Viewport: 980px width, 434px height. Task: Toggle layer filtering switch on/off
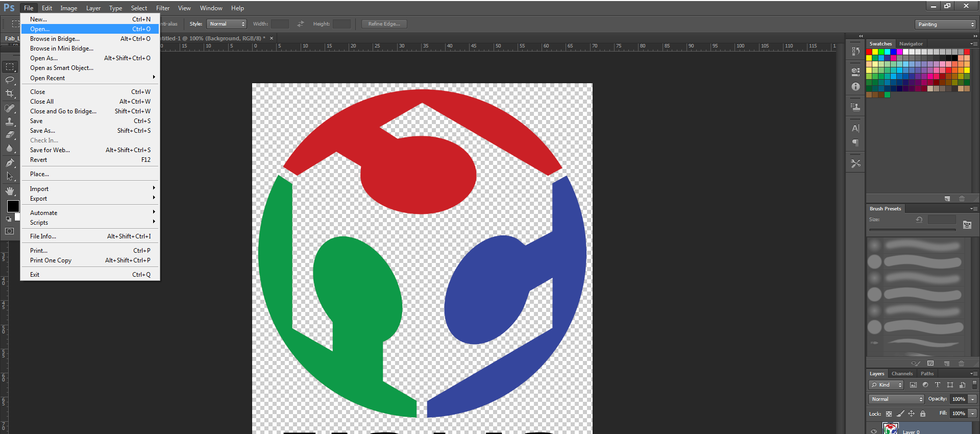pyautogui.click(x=974, y=384)
